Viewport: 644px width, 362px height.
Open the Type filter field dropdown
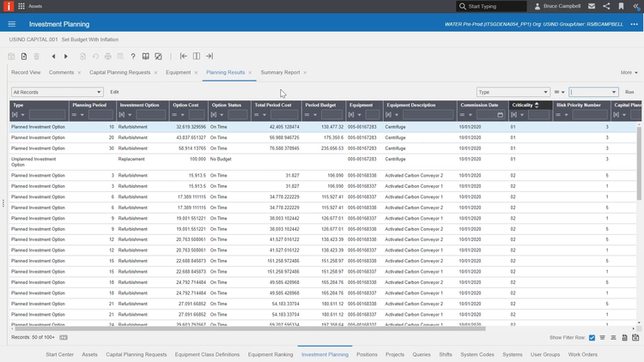pos(513,92)
